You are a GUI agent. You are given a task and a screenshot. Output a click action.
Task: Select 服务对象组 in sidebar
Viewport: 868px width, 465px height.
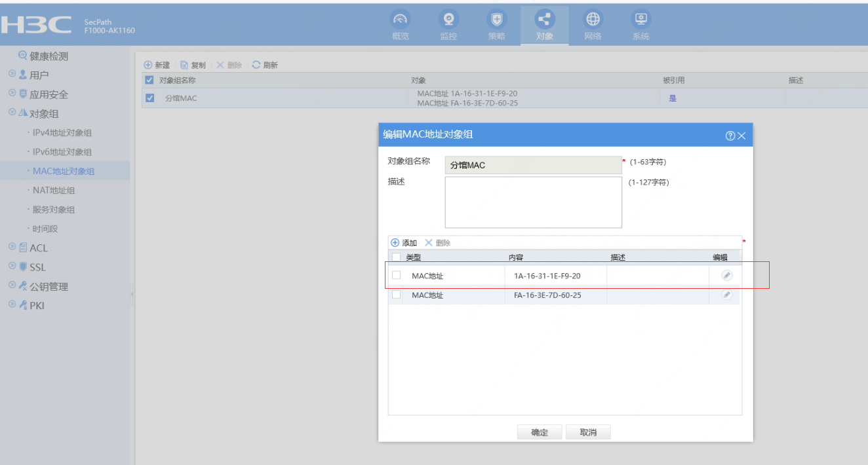tap(54, 210)
